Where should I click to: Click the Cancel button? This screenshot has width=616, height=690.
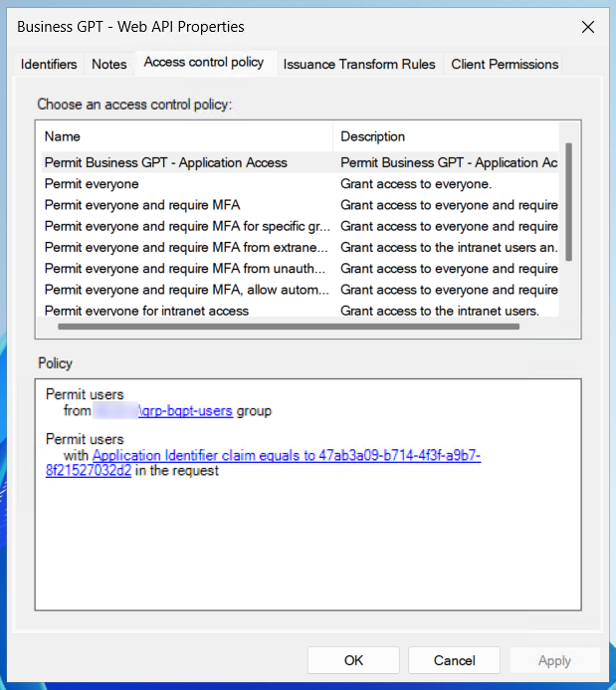(454, 660)
